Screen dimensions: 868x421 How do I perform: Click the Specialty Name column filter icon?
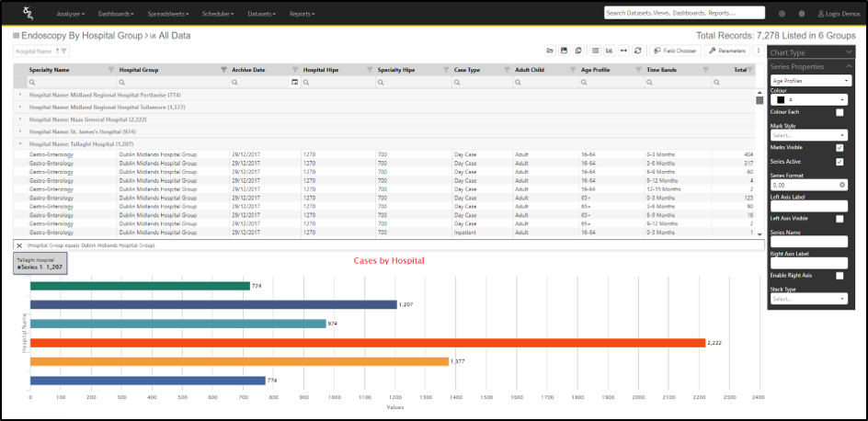[111, 70]
